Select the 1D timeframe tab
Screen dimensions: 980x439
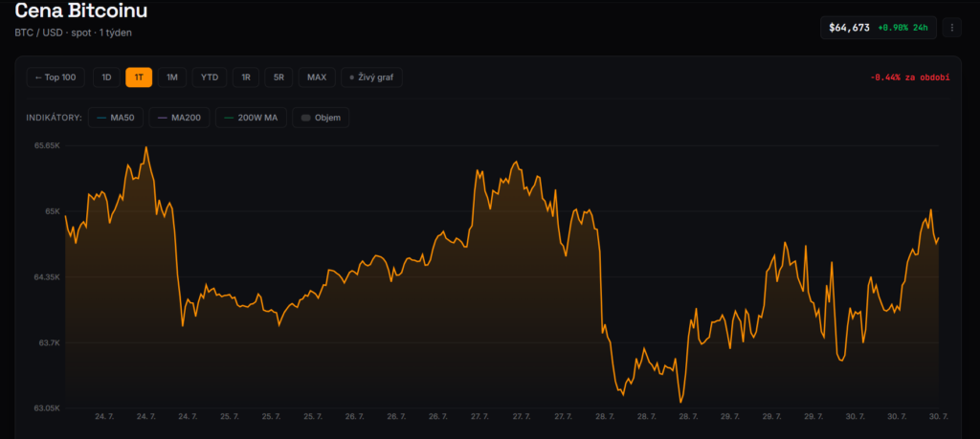point(107,77)
